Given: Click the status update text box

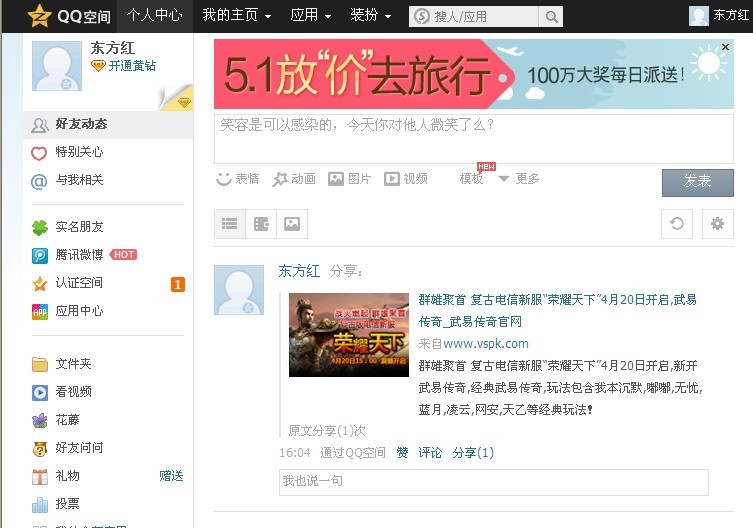Looking at the screenshot, I should (474, 139).
